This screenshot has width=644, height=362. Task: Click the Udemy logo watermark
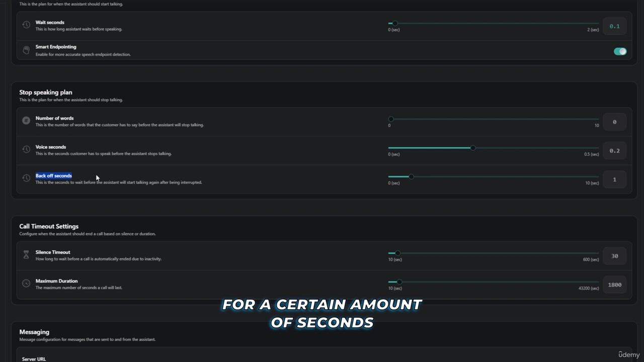[629, 354]
